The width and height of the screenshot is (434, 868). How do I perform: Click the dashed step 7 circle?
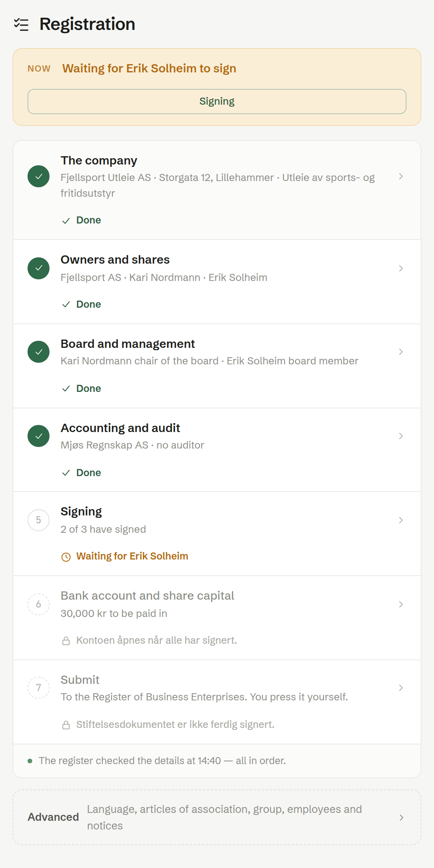coord(39,688)
